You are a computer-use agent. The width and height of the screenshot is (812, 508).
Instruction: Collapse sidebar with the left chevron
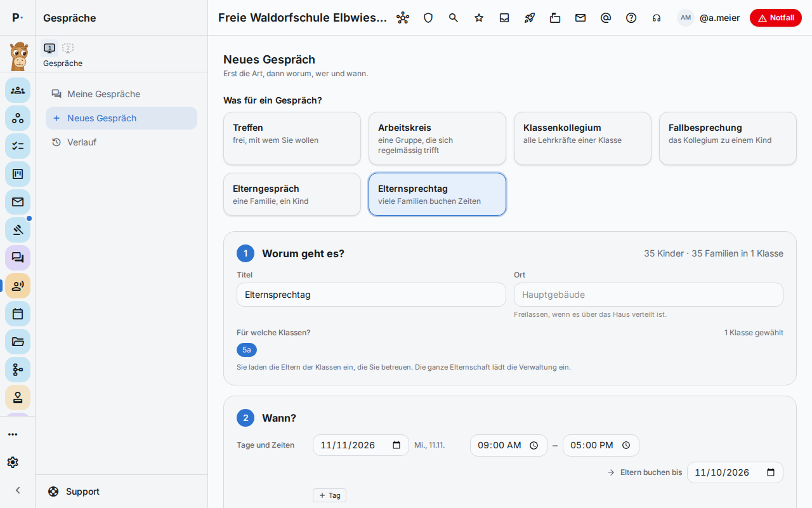pos(18,490)
